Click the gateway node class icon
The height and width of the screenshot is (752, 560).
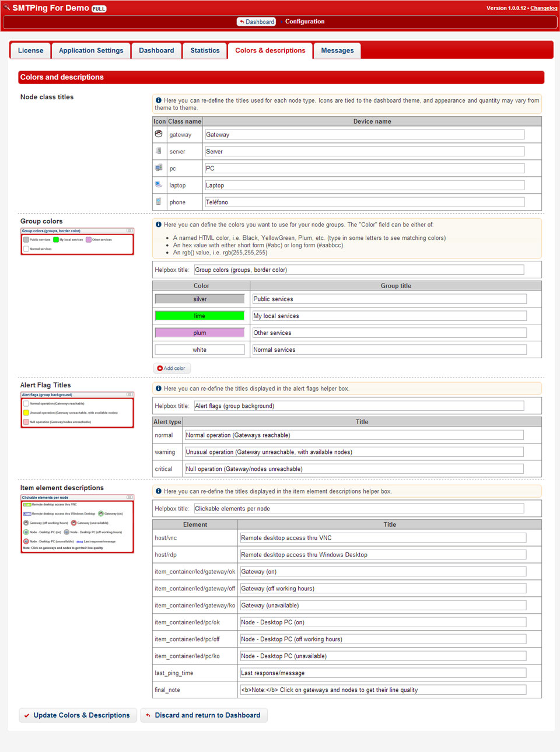point(158,134)
